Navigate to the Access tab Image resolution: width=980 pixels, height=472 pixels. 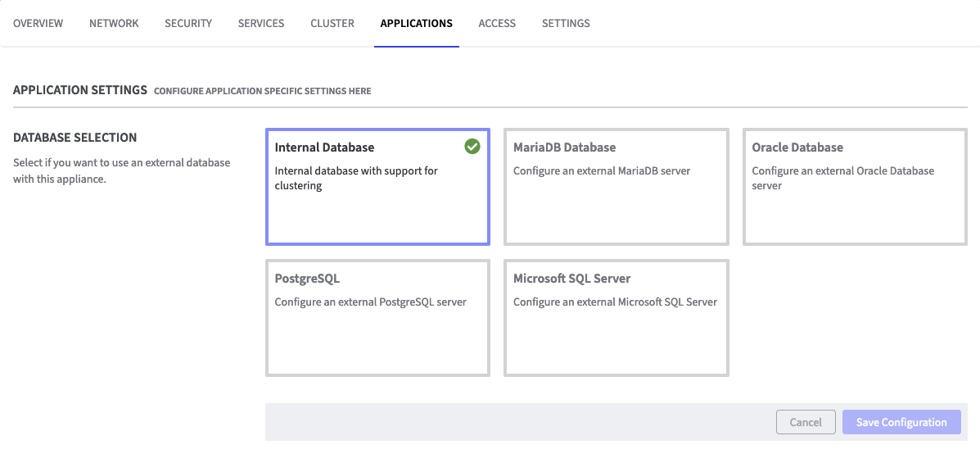tap(497, 23)
